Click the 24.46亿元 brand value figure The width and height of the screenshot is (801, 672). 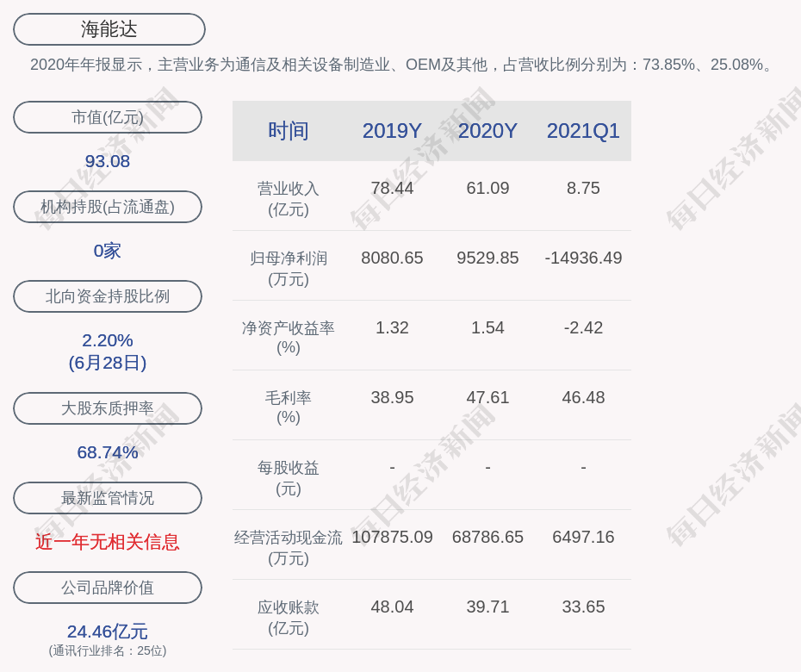tap(108, 632)
